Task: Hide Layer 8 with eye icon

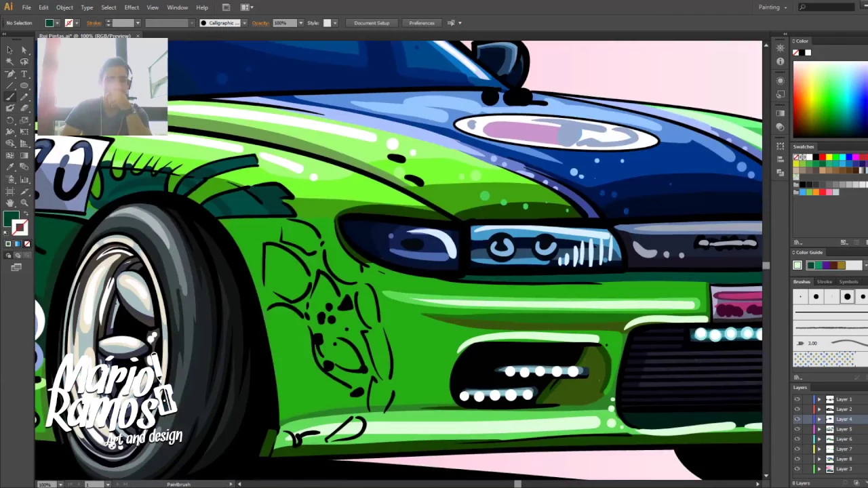Action: [797, 459]
